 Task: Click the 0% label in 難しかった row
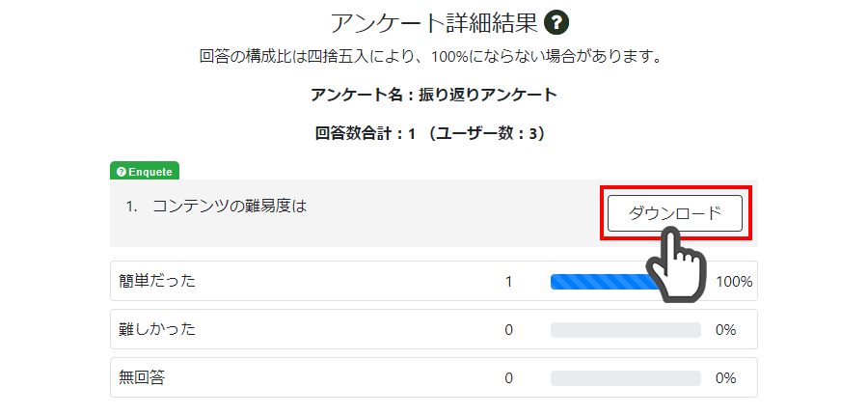coord(725,330)
